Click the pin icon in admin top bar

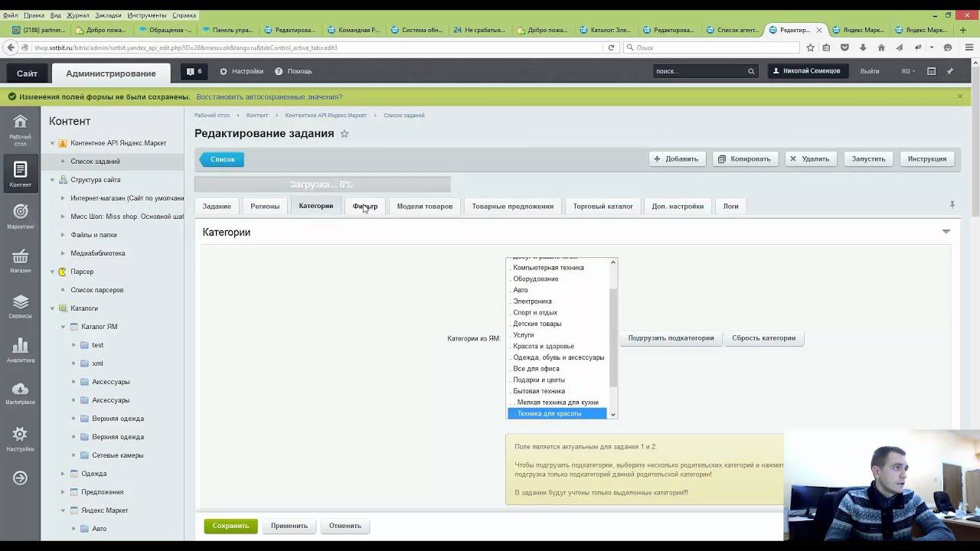pos(950,71)
